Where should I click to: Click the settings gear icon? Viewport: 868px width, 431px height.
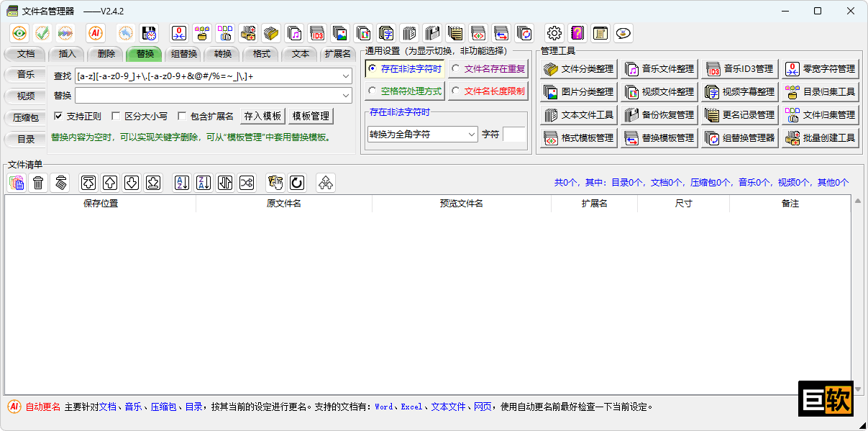[x=553, y=32]
